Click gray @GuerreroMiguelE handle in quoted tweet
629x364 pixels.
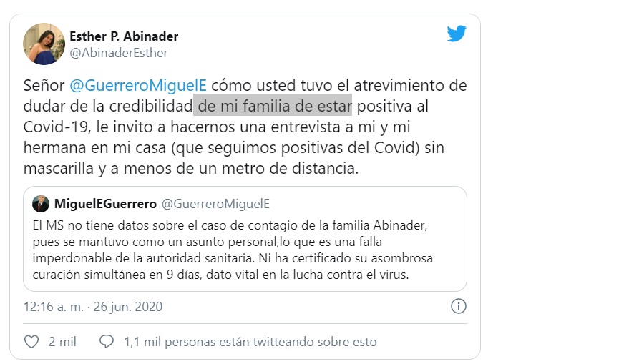coord(215,205)
